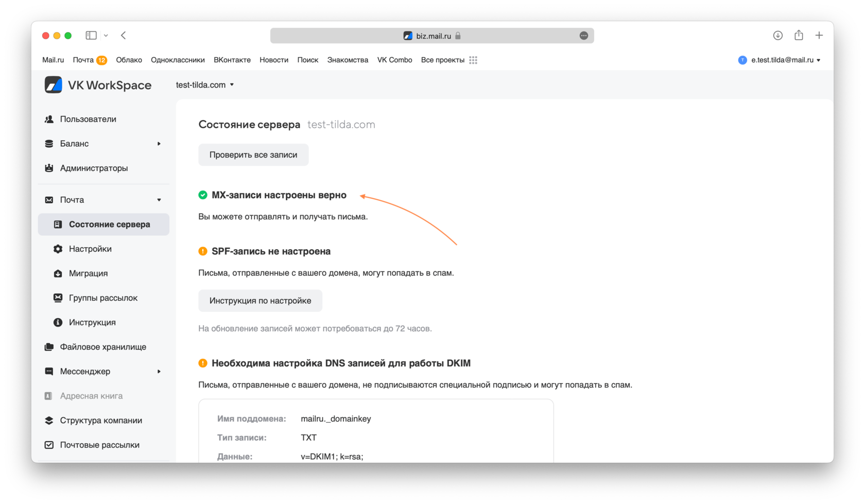Open Группы рассылок in the sidebar
This screenshot has height=504, width=865.
[x=103, y=298]
